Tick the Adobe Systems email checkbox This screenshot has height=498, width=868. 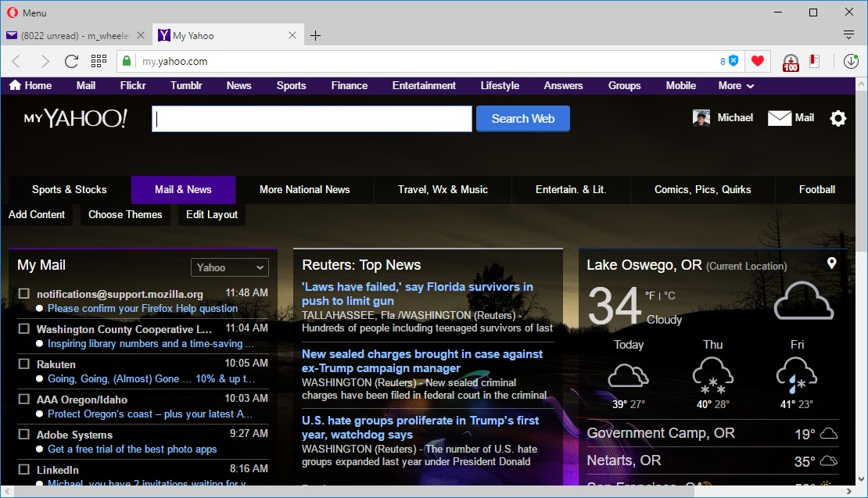24,435
